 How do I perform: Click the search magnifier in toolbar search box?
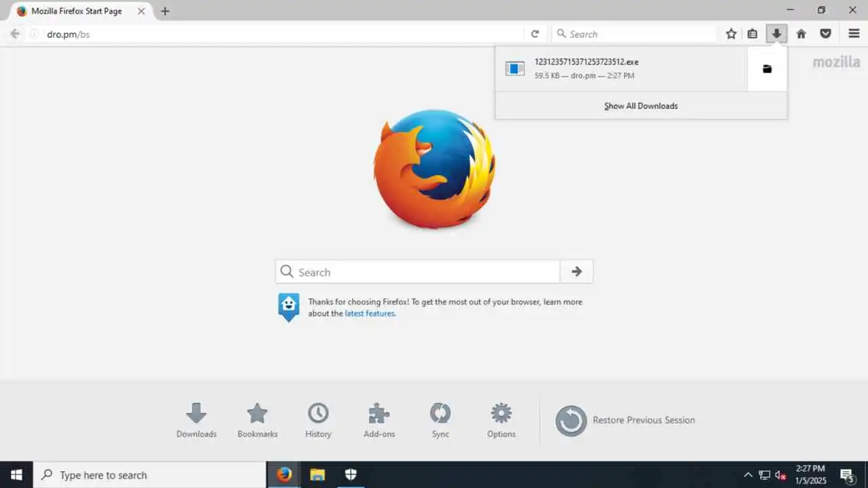coord(561,34)
